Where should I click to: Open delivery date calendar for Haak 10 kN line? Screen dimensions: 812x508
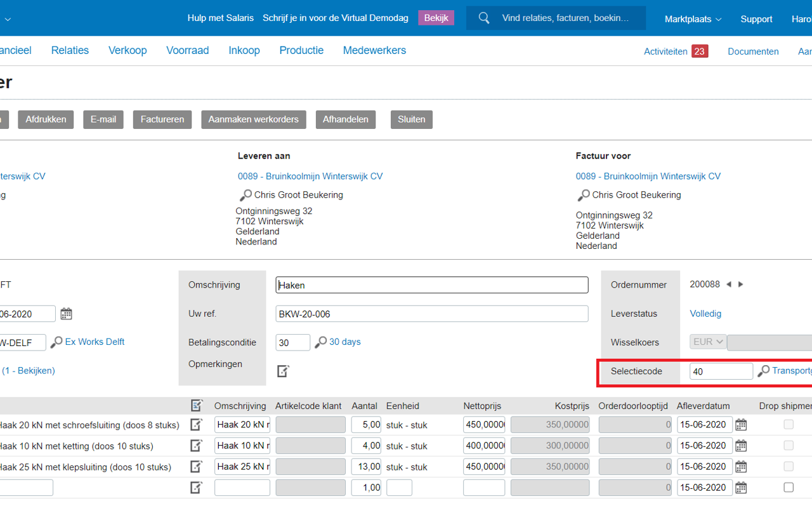(741, 446)
